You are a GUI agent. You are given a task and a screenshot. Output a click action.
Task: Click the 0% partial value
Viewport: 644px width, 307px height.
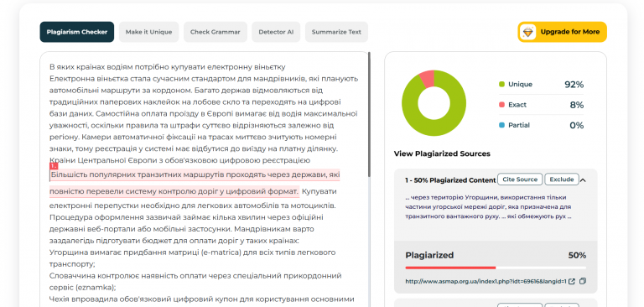point(577,126)
